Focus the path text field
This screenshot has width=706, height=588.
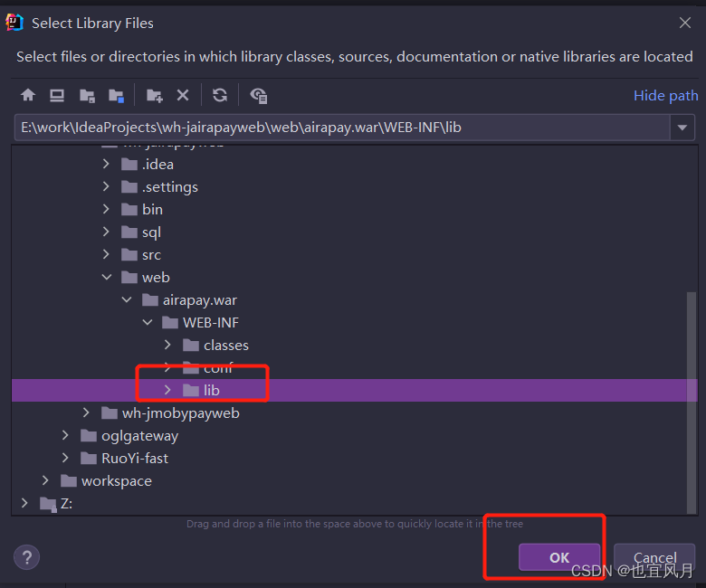coord(342,128)
